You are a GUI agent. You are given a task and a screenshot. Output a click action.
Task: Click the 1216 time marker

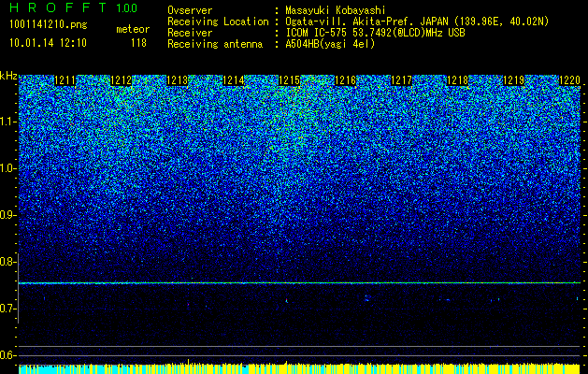tap(345, 80)
